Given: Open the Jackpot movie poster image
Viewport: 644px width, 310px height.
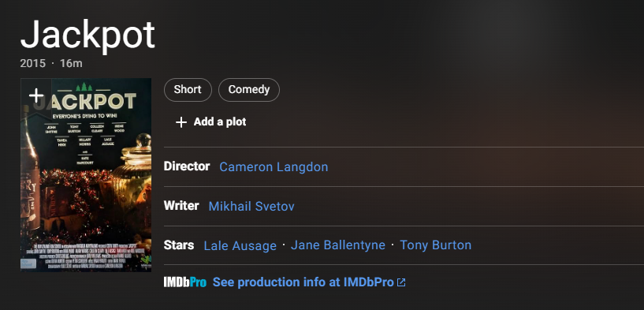Looking at the screenshot, I should point(86,175).
